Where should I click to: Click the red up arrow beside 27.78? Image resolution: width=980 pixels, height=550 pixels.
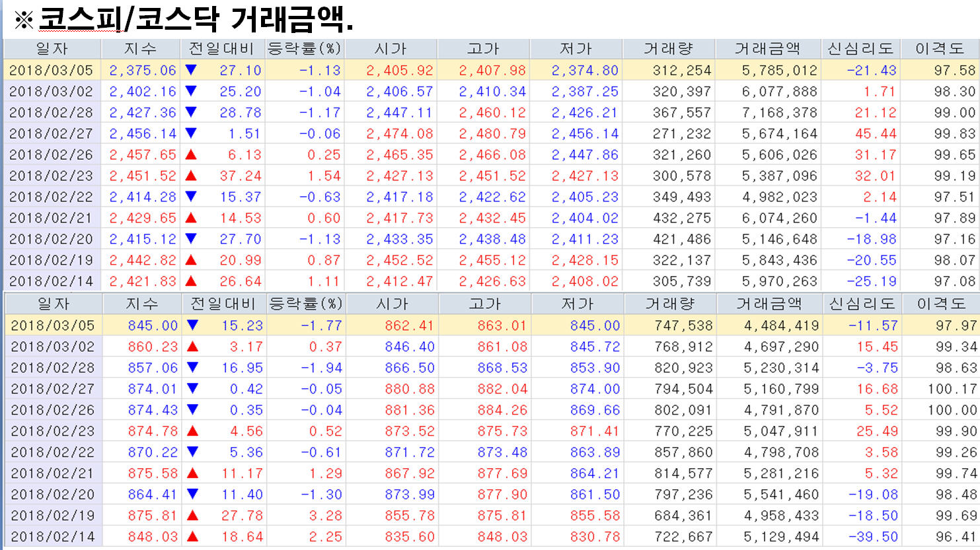click(x=193, y=515)
